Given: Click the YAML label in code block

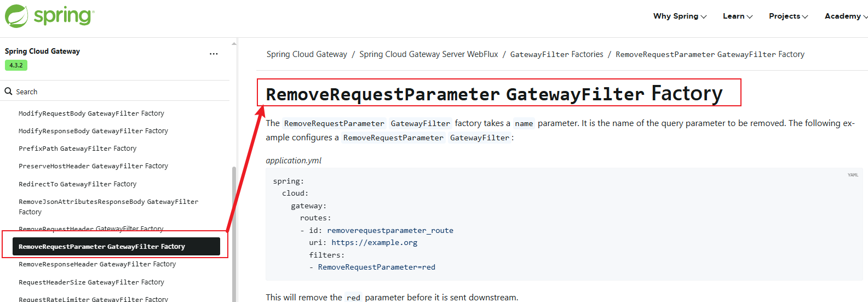Looking at the screenshot, I should [x=853, y=175].
